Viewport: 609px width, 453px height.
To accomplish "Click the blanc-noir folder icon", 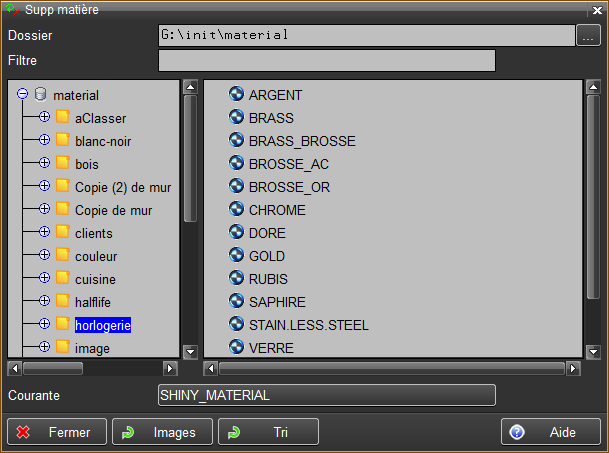I will click(63, 139).
